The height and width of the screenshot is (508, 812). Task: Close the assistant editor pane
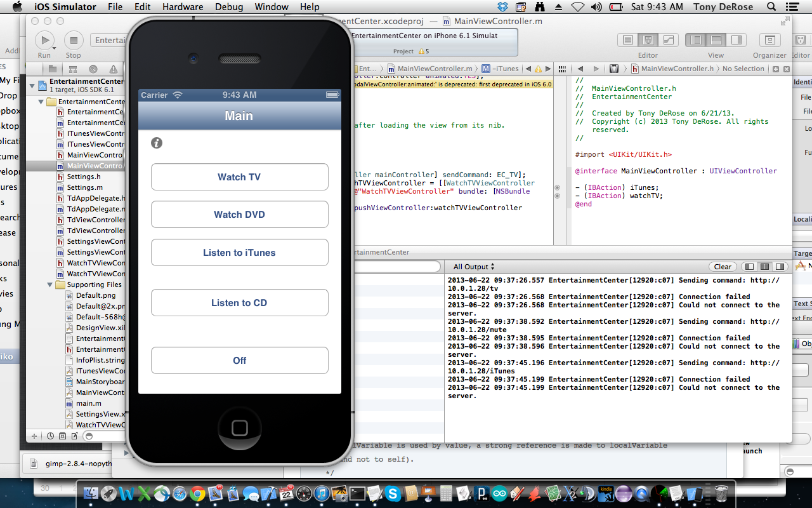click(786, 69)
